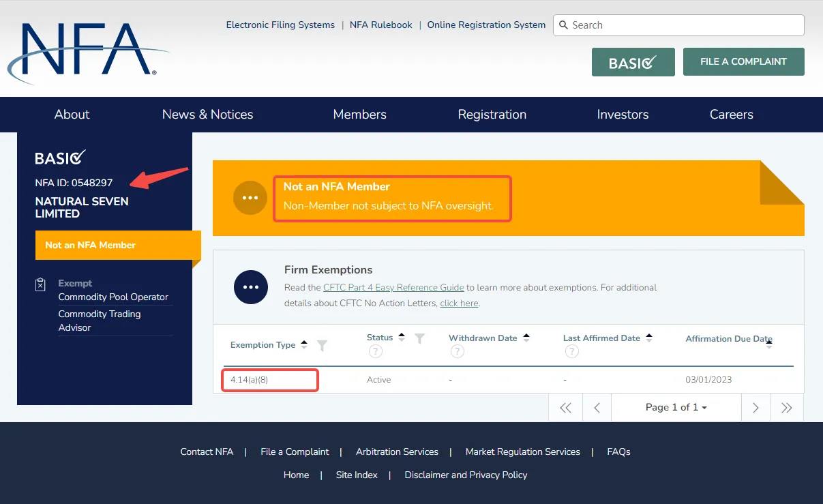Click the ellipsis icon beside Firm Exemptions

(251, 287)
